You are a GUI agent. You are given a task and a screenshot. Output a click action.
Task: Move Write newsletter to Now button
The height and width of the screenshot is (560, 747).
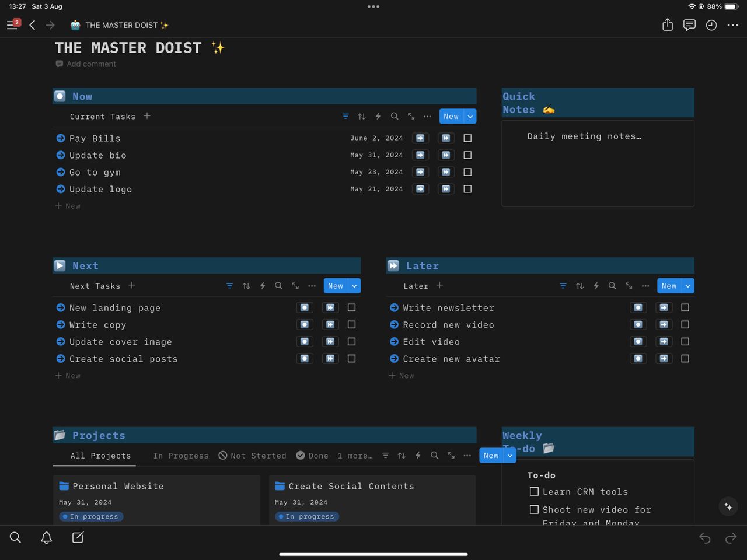(638, 307)
